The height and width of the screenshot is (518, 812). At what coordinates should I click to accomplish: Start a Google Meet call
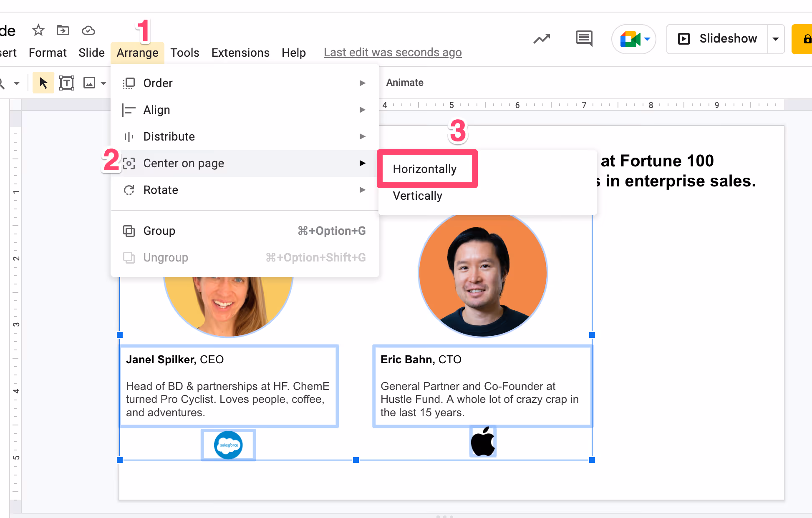point(630,39)
